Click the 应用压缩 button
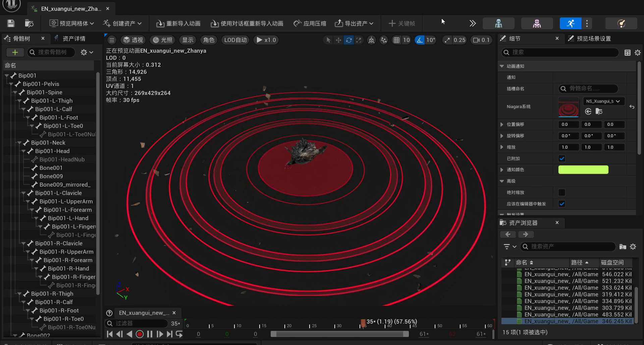Screen dimensions: 644x345 (310, 23)
